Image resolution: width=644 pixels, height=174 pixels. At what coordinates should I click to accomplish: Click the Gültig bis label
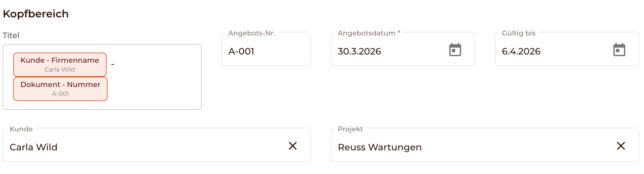click(x=518, y=33)
